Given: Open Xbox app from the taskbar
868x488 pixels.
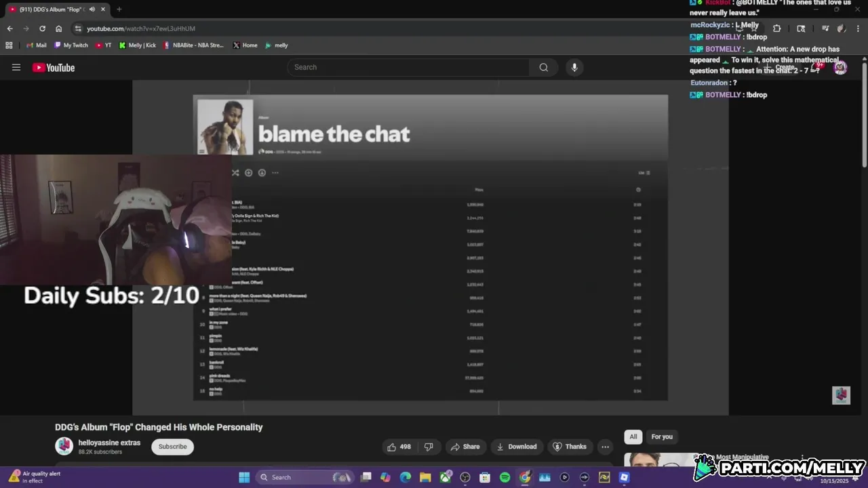Looking at the screenshot, I should click(x=446, y=477).
